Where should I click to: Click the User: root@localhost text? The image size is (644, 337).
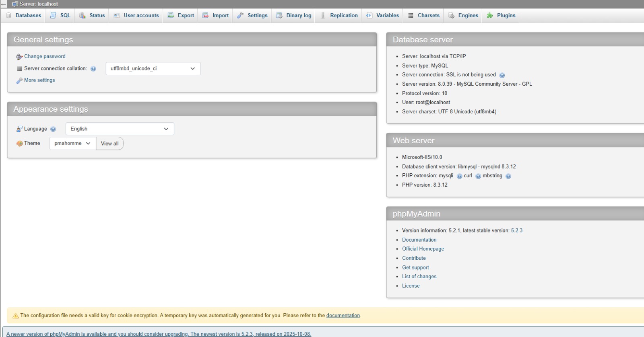426,103
